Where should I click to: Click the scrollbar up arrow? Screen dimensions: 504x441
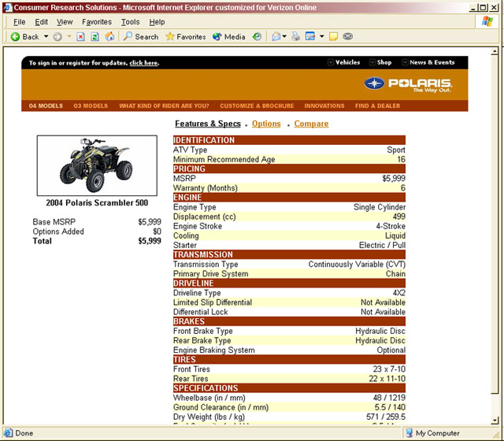click(495, 51)
